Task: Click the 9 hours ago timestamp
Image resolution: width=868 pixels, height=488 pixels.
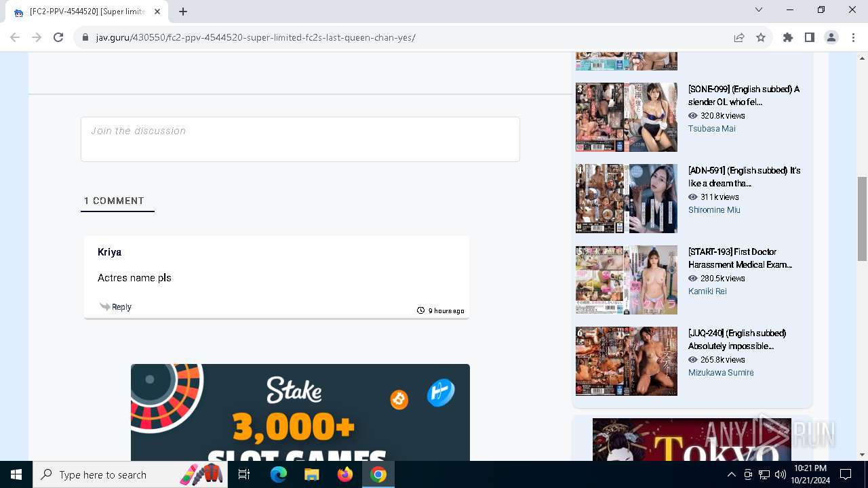Action: 446,311
